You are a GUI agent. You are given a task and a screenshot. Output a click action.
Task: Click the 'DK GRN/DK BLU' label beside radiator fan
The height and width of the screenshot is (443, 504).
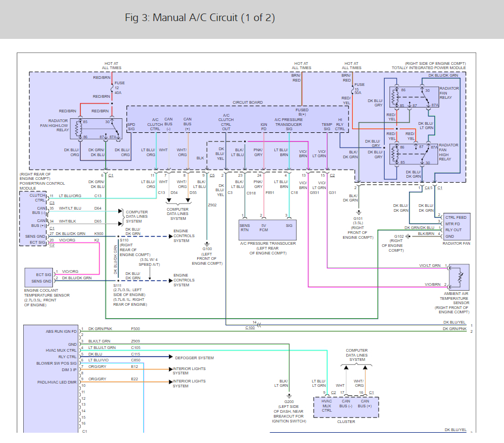[x=419, y=227]
